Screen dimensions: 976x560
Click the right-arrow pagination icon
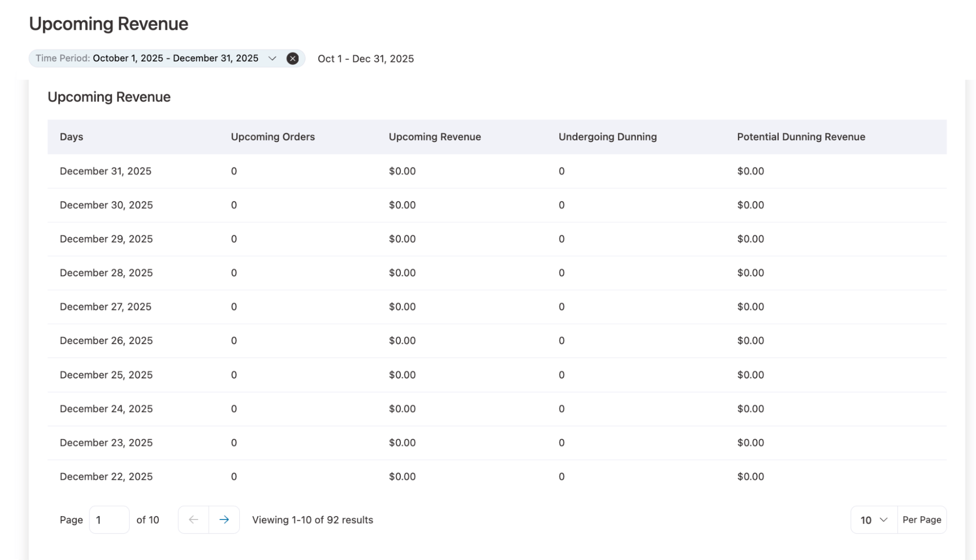point(224,519)
